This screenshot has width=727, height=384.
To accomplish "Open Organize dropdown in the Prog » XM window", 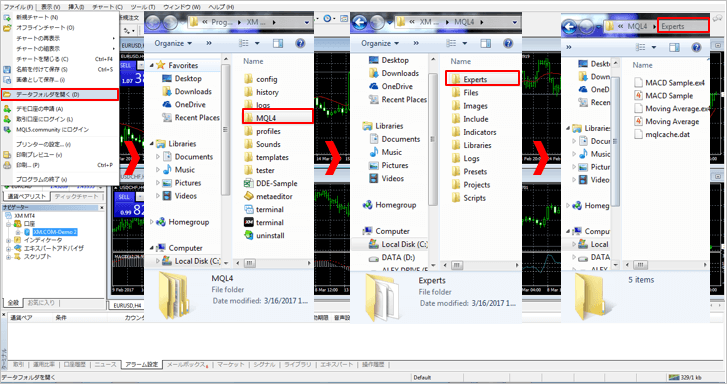I will click(x=173, y=43).
